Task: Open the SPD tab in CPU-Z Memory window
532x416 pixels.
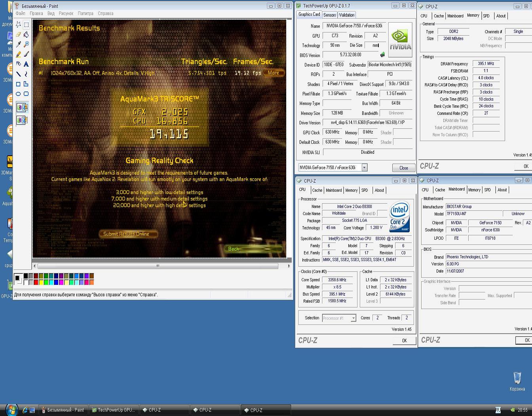Action: tap(486, 16)
